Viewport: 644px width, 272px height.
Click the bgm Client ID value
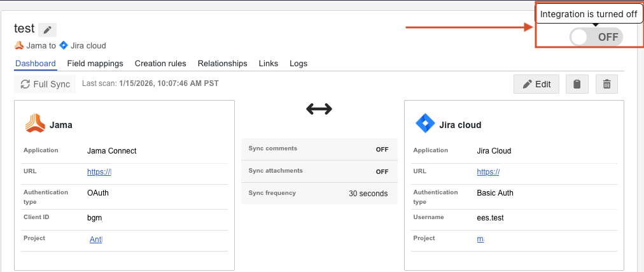pyautogui.click(x=94, y=218)
